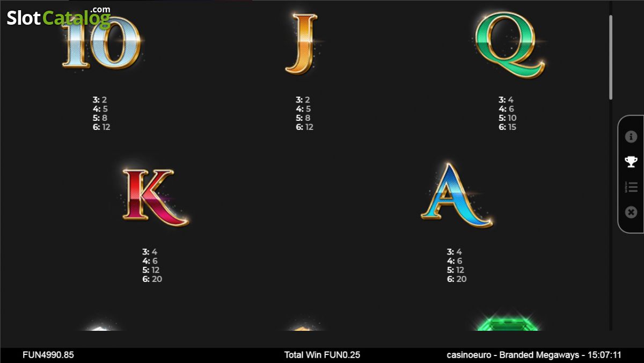Screen dimensions: 644x363
Task: Click the blue A symbol
Action: point(457,195)
